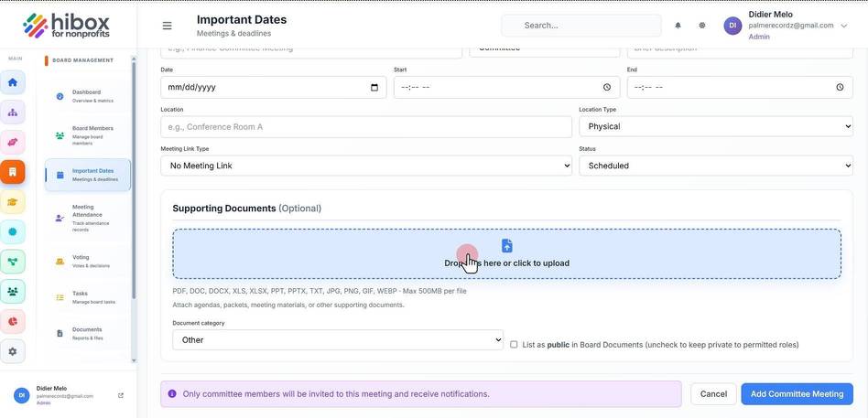868x418 pixels.
Task: Go to Board Members menu item
Action: click(x=88, y=135)
